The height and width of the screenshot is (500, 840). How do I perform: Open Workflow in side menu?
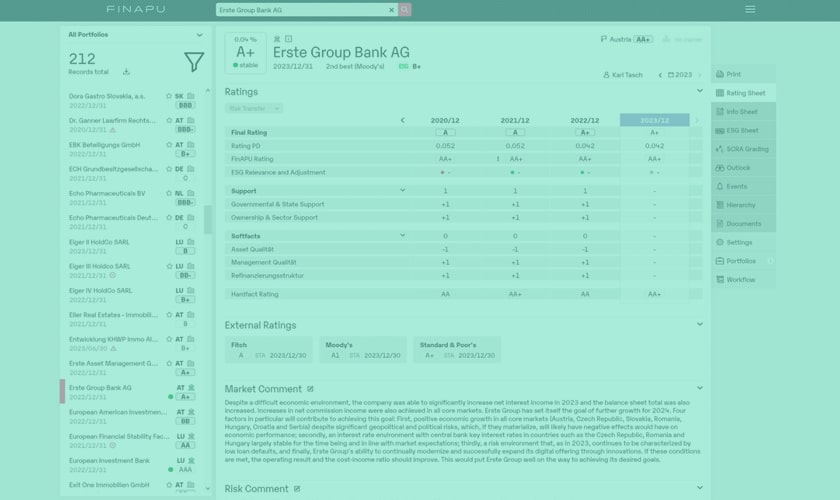[744, 280]
